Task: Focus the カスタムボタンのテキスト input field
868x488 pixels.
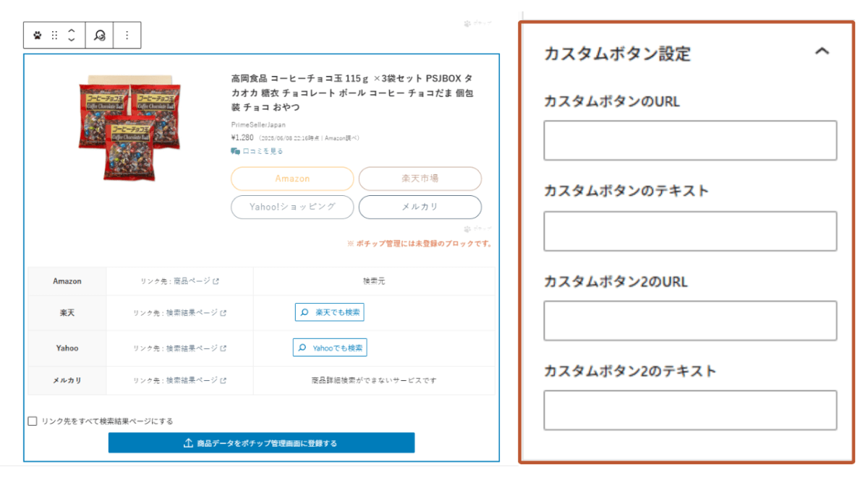Action: (690, 231)
